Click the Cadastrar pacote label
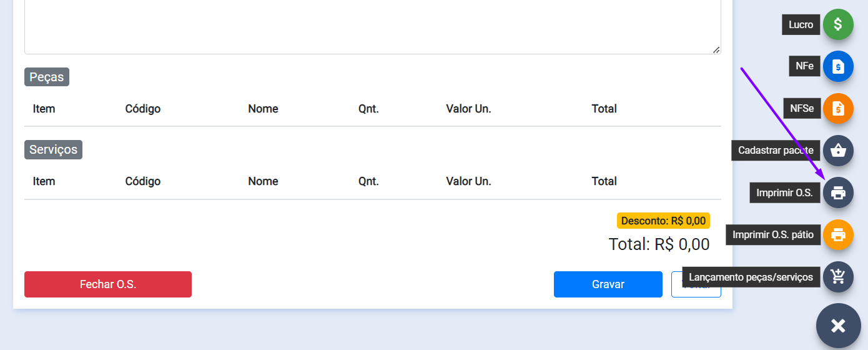Screen dimensions: 868x350 click(x=775, y=151)
